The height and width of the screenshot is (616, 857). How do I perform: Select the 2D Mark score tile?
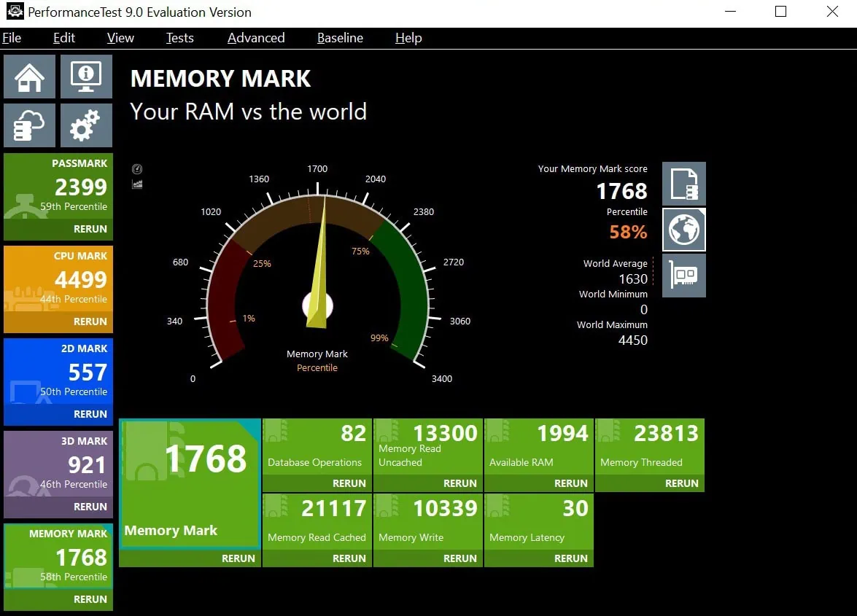click(x=58, y=372)
